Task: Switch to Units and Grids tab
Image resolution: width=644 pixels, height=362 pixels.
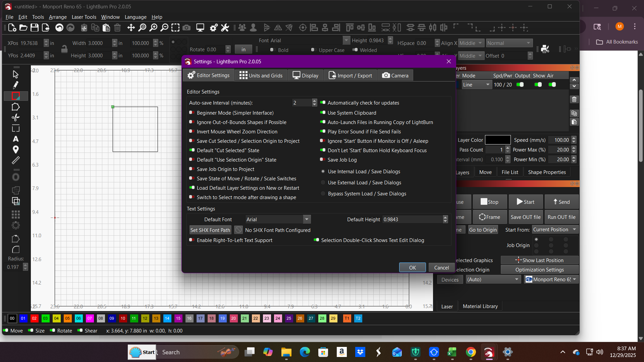Action: point(261,75)
